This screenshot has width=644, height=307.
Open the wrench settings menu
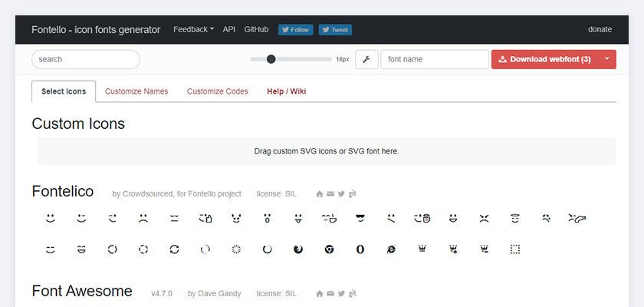(366, 59)
